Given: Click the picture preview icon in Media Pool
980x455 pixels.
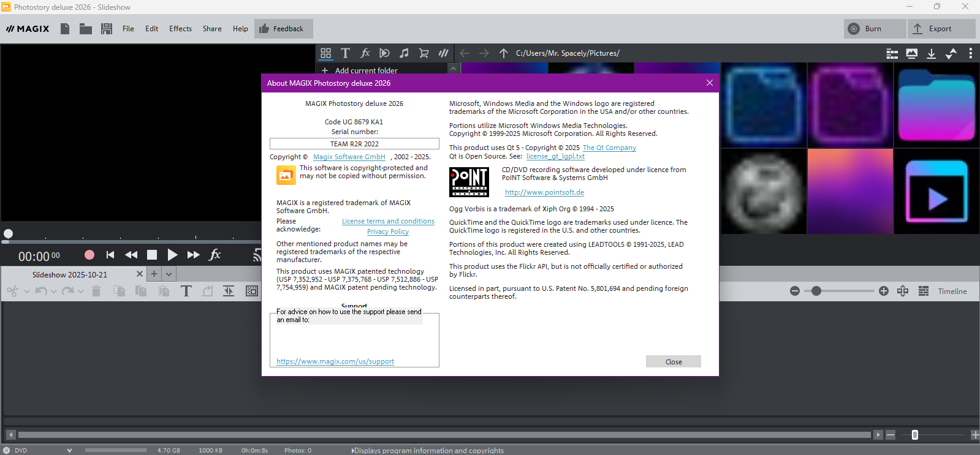Looking at the screenshot, I should tap(912, 54).
